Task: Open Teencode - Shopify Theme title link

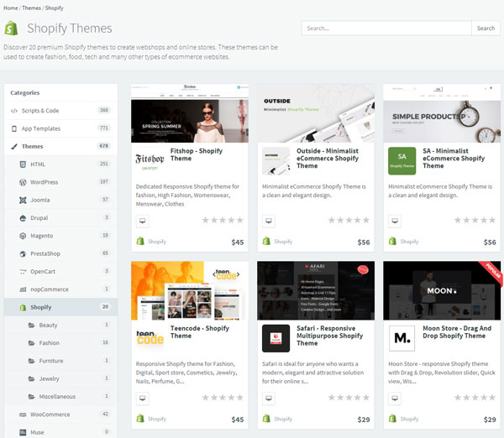Action: 200,332
